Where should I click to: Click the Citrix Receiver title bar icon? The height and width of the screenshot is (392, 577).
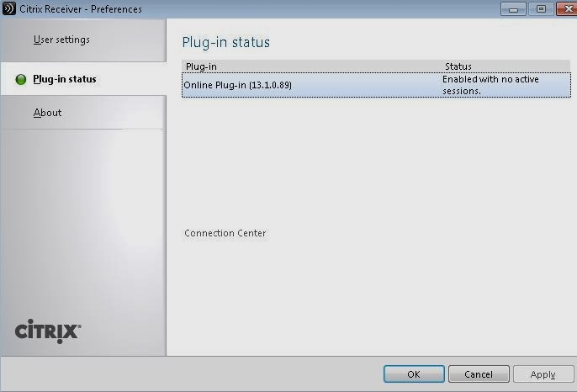9,8
